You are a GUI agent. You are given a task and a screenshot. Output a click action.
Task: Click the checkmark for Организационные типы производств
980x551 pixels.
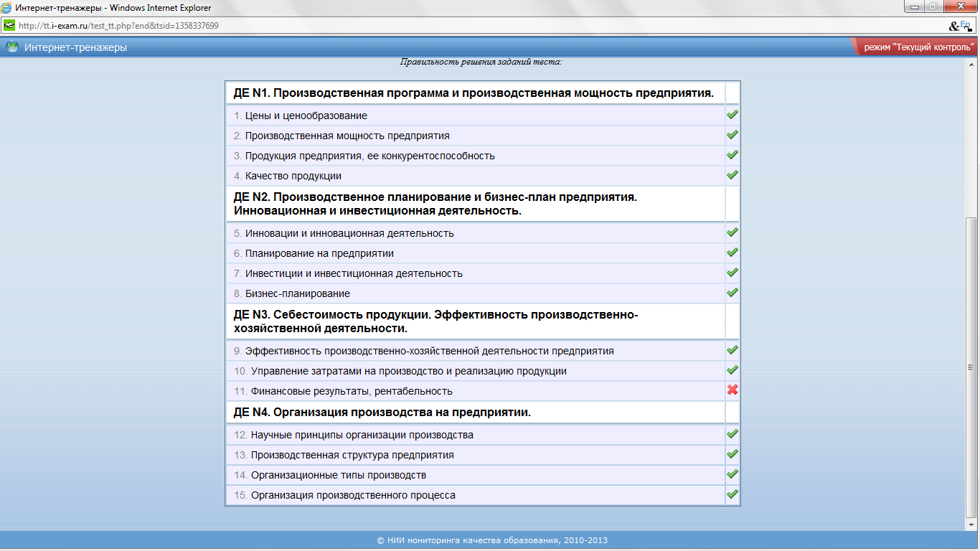coord(732,474)
